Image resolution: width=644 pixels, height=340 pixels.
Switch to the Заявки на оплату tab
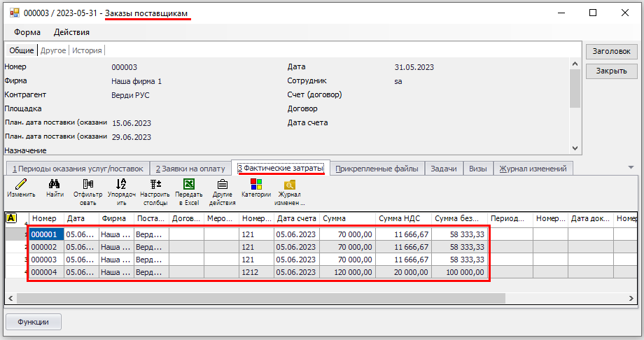pyautogui.click(x=190, y=169)
